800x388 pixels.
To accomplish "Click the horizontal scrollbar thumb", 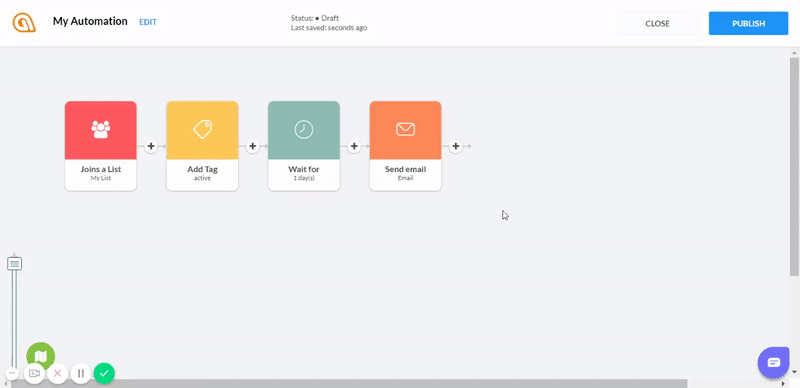I will pos(349,383).
